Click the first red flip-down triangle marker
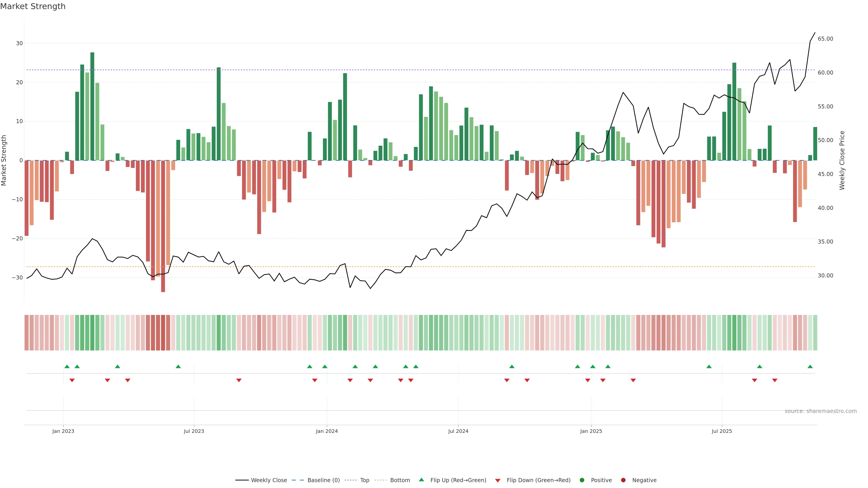 coord(72,380)
